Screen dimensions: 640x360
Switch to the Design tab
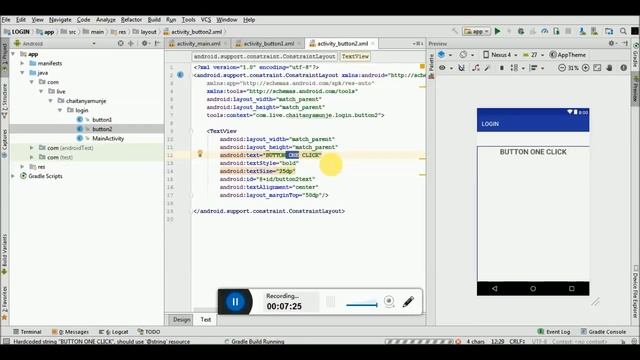tap(182, 320)
